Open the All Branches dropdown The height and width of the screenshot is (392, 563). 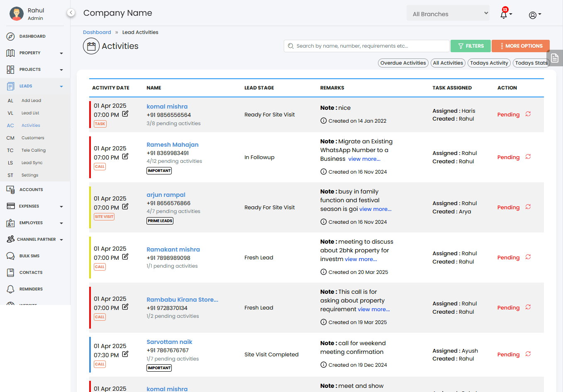[x=448, y=14]
